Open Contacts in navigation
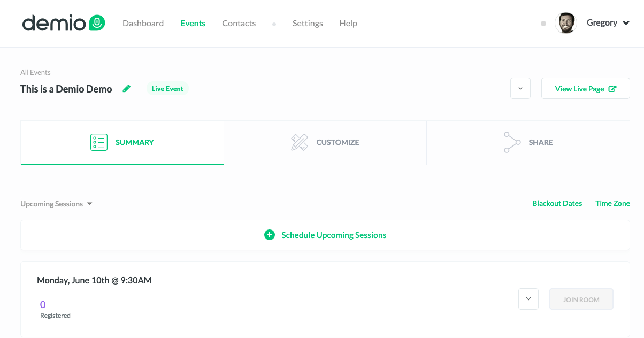The height and width of the screenshot is (338, 644). (239, 24)
